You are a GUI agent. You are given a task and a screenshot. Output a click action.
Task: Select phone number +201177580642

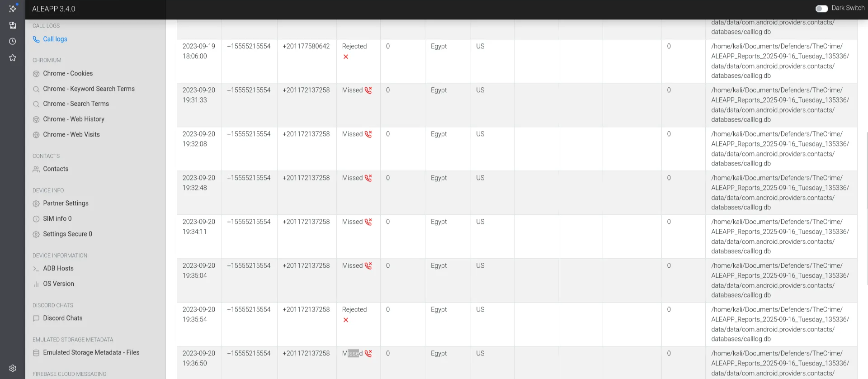(306, 46)
